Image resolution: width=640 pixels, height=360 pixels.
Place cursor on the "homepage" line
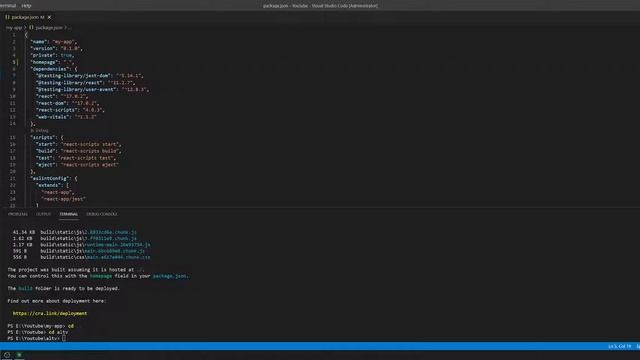[x=52, y=62]
